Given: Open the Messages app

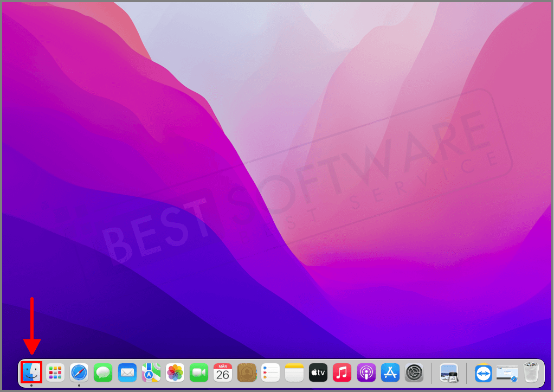Looking at the screenshot, I should pyautogui.click(x=103, y=372).
